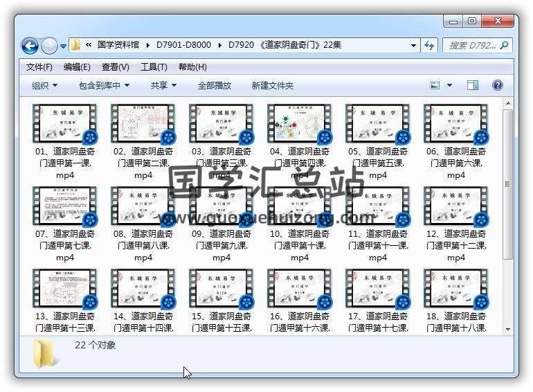Viewport: 533px width, 392px height.
Task: Click the change view icon
Action: coord(435,85)
